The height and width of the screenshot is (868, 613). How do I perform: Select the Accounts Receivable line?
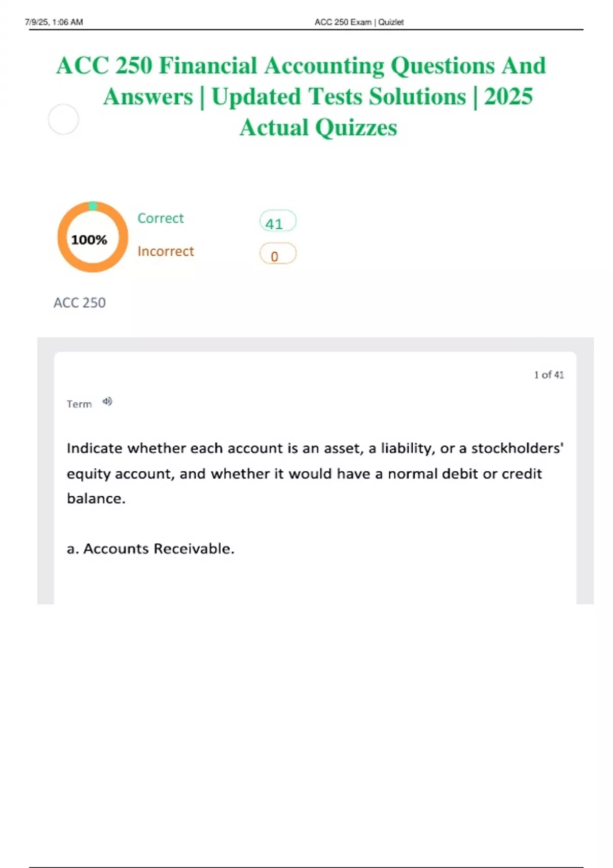click(151, 548)
